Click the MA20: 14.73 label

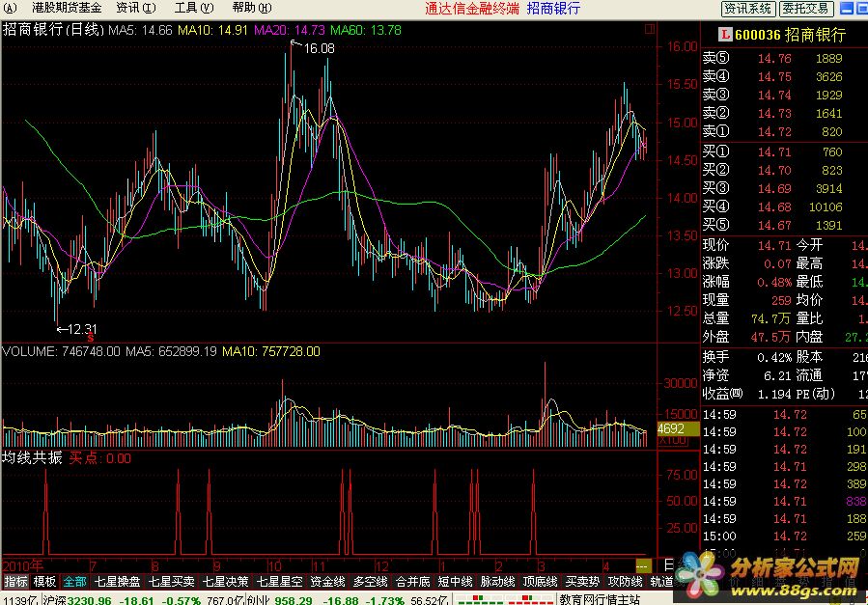point(290,31)
